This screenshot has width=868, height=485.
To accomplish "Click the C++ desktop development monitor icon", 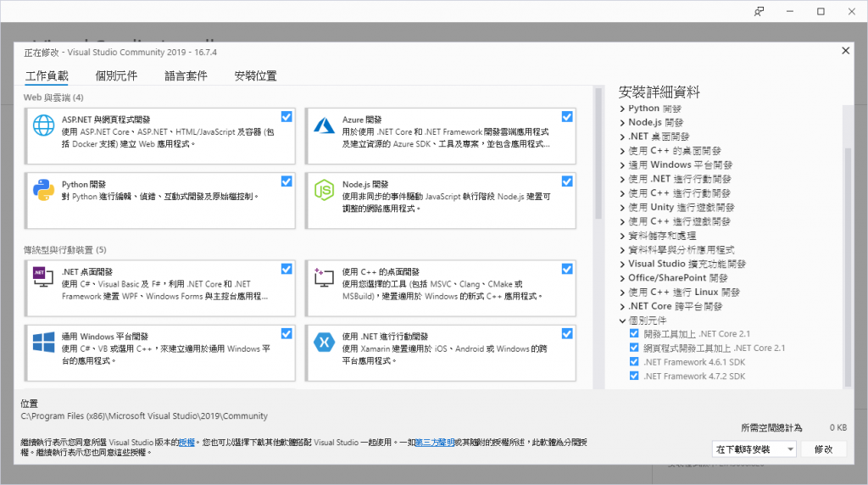I will [324, 276].
